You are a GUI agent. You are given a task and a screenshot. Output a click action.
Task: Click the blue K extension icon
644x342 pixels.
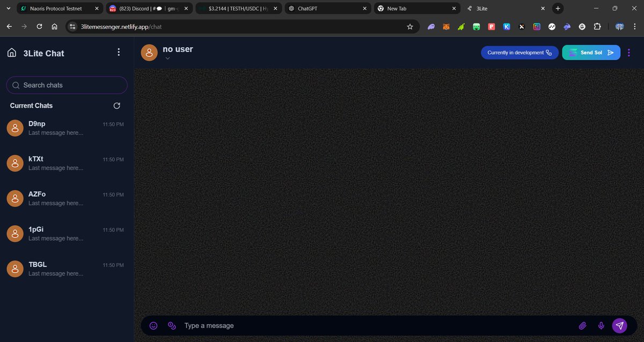coord(507,27)
